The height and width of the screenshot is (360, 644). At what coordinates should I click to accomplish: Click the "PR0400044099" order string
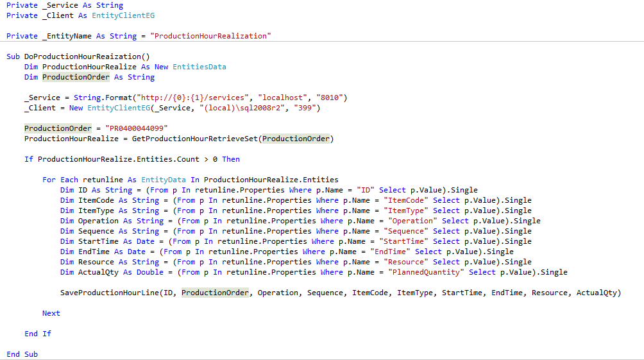(137, 128)
